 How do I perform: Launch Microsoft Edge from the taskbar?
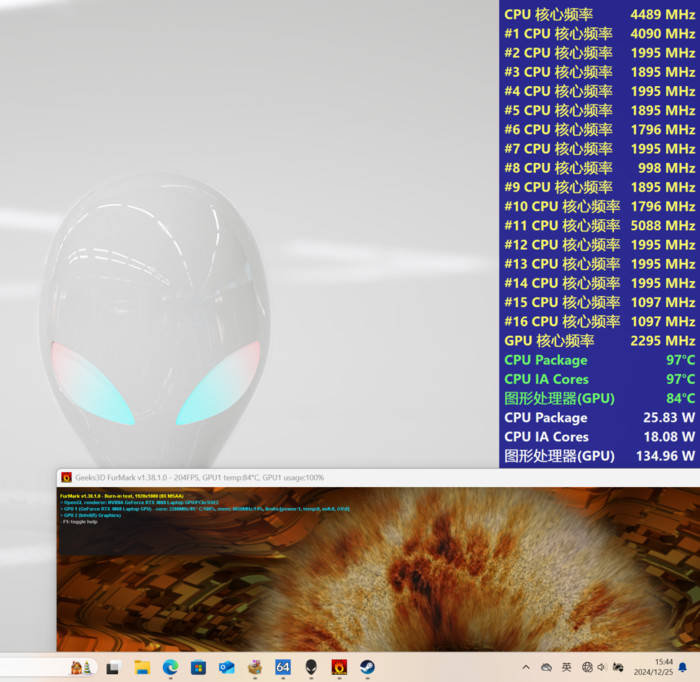click(170, 667)
